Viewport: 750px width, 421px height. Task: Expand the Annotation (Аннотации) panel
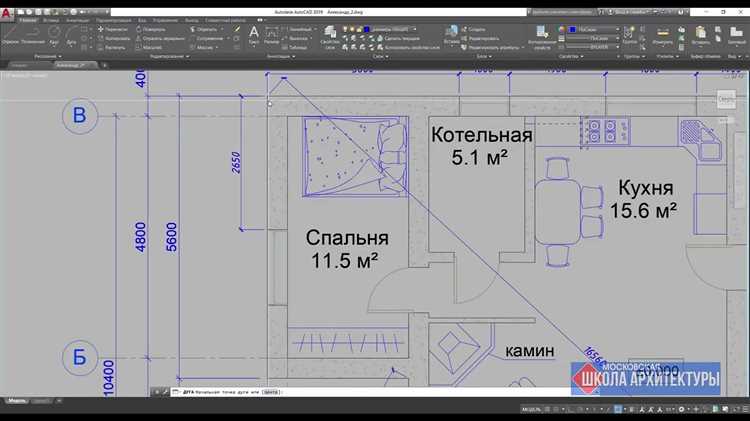(x=281, y=56)
